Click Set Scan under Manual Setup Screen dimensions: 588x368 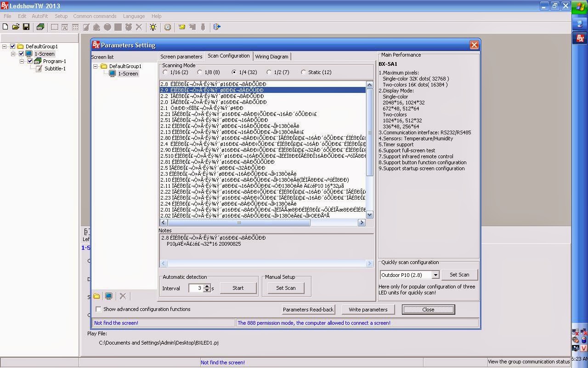286,288
